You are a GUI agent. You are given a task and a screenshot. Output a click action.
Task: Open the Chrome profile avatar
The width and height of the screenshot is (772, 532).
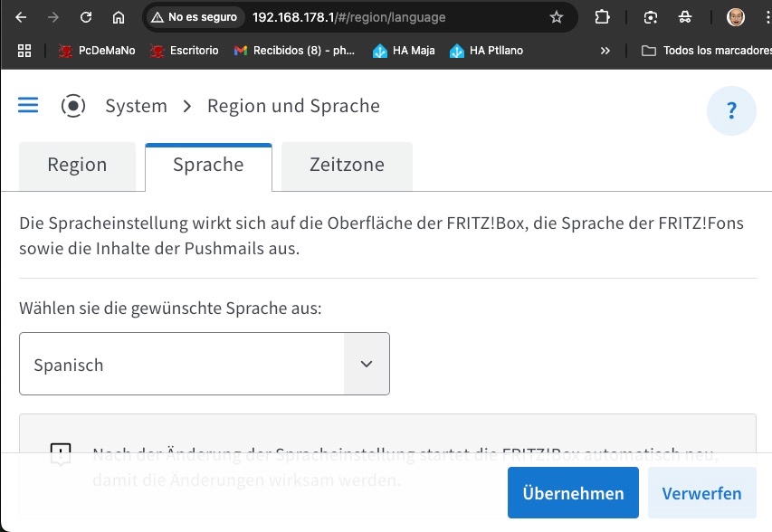point(736,17)
